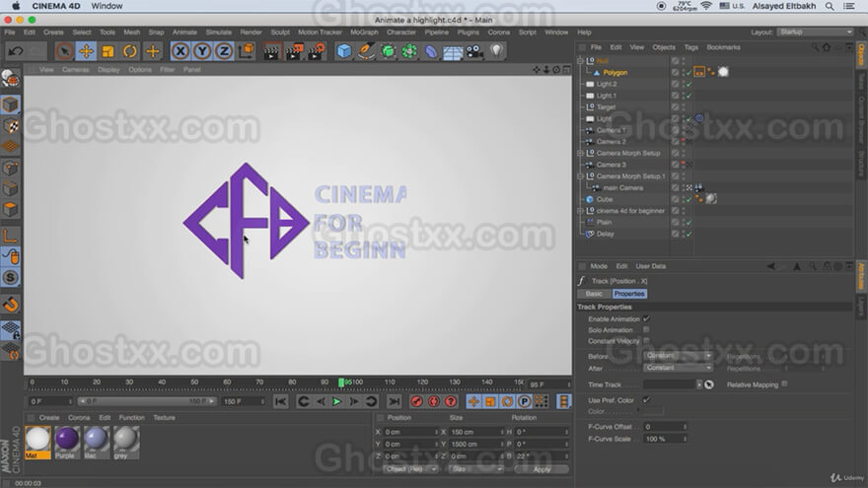Open the Simulate menu
The image size is (868, 488).
click(x=219, y=33)
